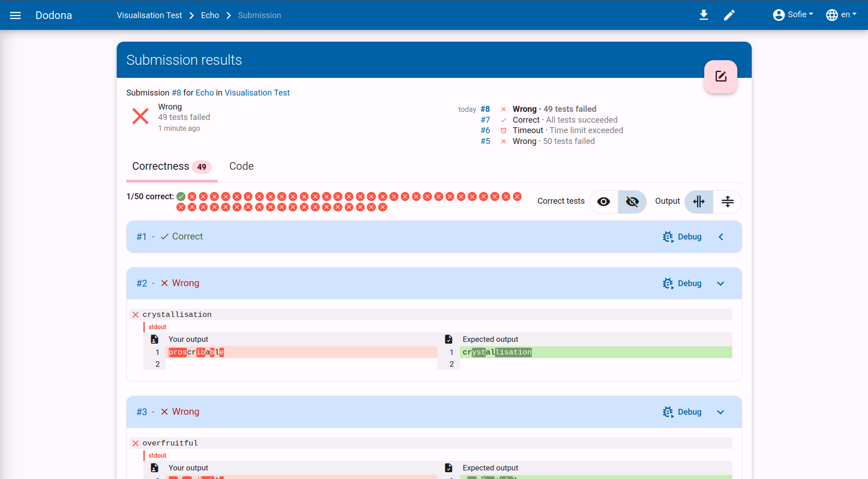The image size is (868, 479).
Task: Open submission #8 link in heading
Action: 176,93
